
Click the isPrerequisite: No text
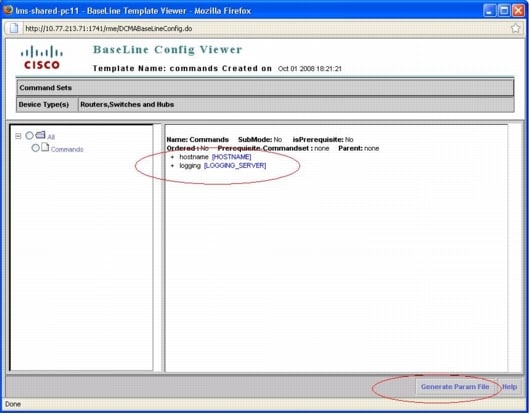point(323,140)
